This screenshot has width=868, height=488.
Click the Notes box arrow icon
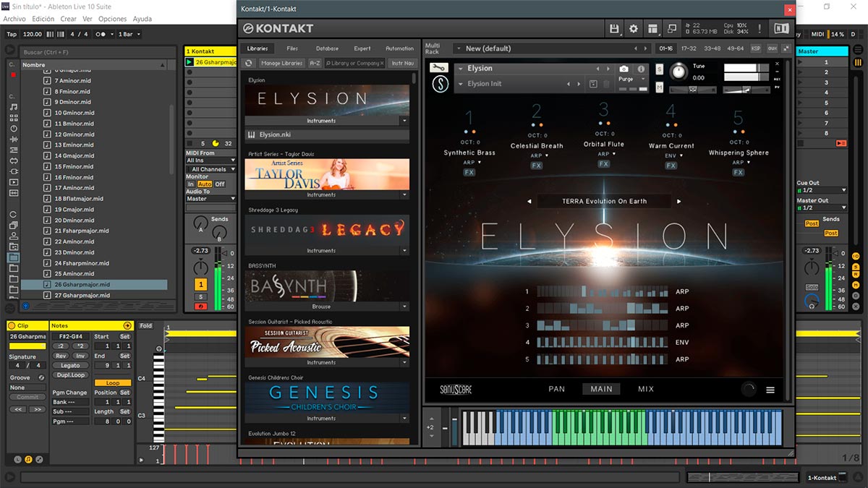coord(127,326)
